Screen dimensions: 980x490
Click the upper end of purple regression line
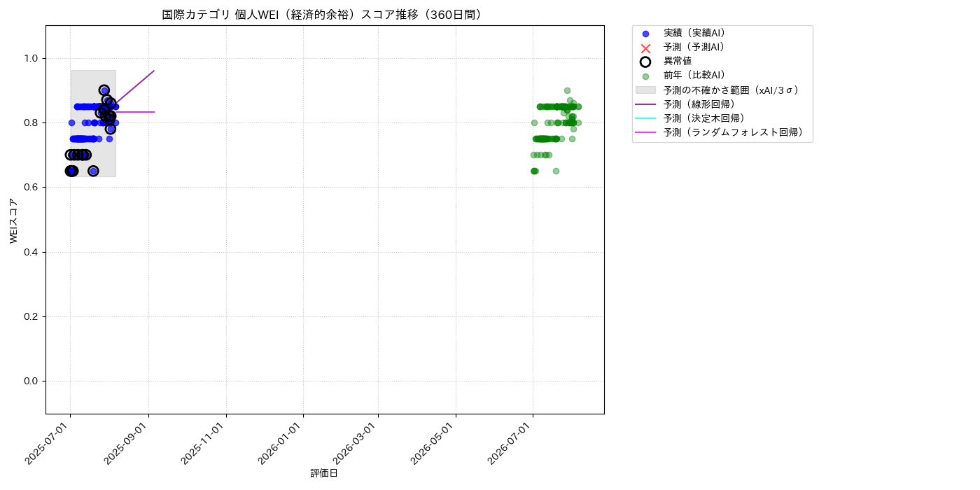click(x=153, y=71)
